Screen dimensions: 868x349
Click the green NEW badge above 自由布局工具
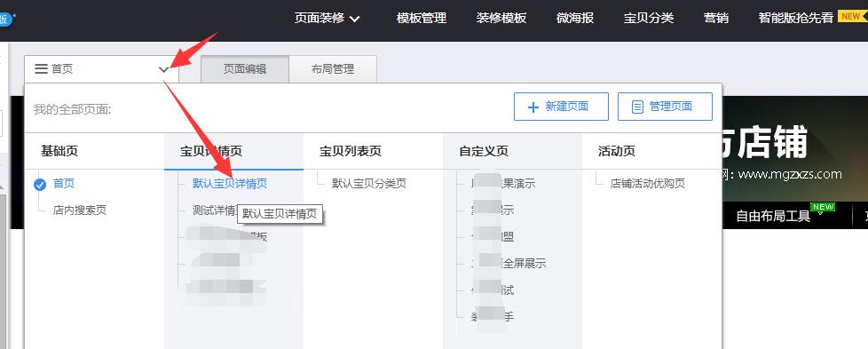point(823,207)
